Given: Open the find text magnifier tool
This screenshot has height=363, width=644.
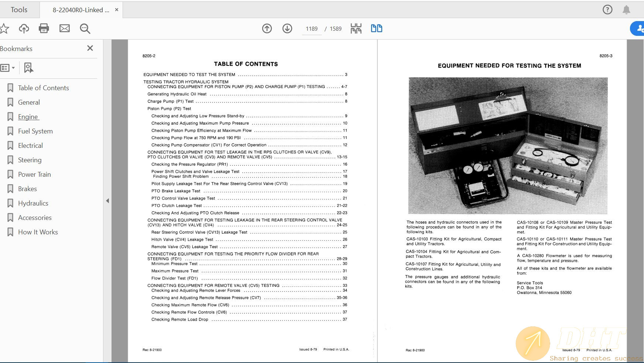Looking at the screenshot, I should coord(85,28).
